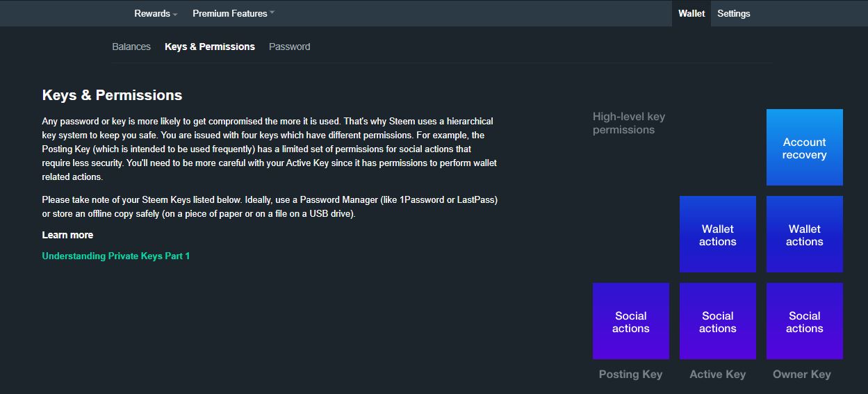Open the Rewards dropdown menu

tap(156, 13)
